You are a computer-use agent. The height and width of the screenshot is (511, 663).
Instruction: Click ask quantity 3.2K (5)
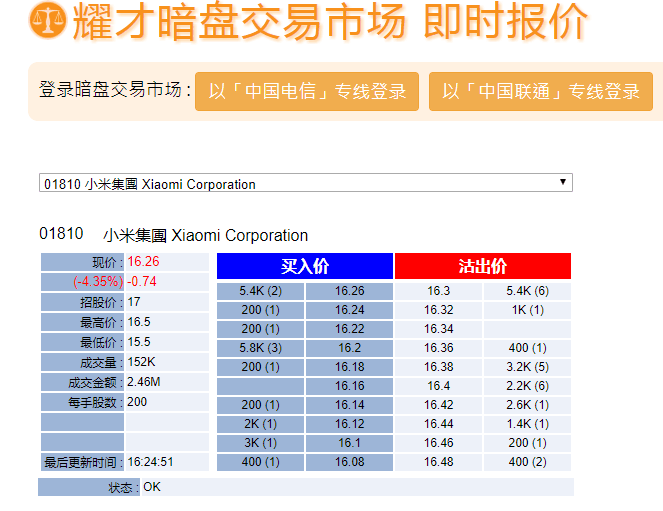528,367
